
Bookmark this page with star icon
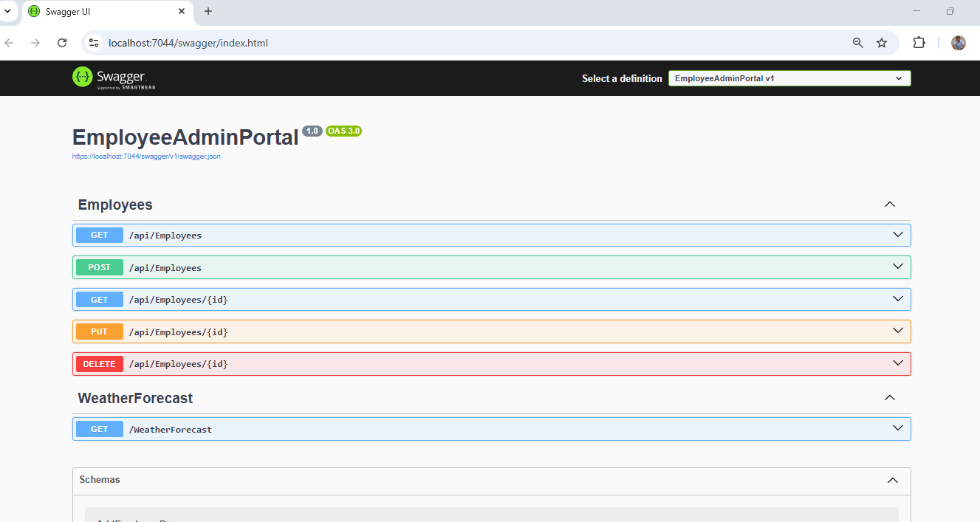(882, 43)
